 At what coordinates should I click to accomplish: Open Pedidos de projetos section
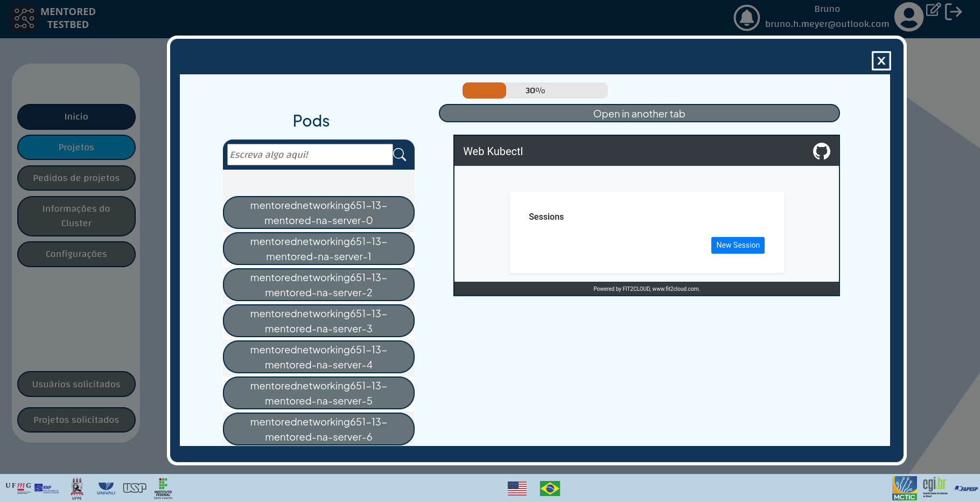[x=76, y=178]
